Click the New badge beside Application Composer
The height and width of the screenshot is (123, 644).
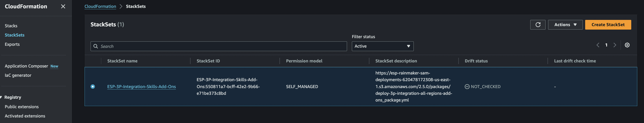pos(54,66)
